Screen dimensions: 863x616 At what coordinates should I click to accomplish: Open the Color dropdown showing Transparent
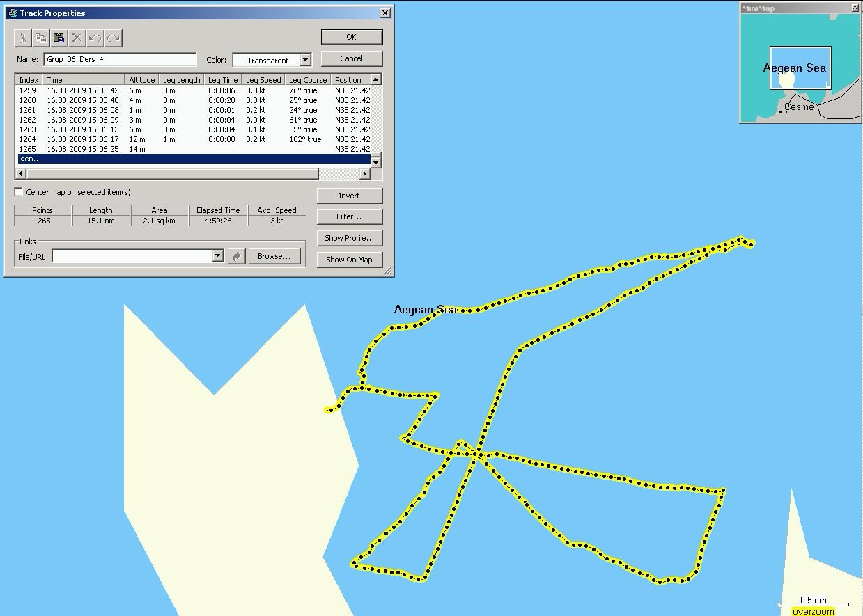tap(306, 61)
